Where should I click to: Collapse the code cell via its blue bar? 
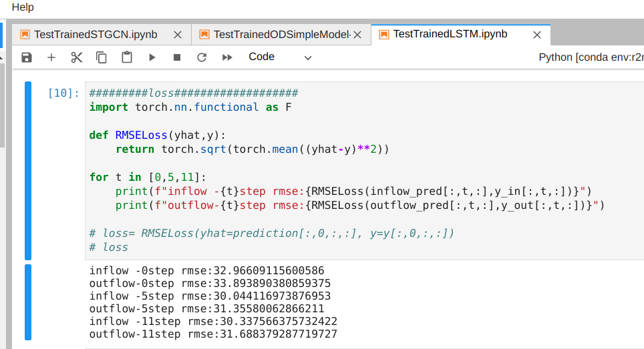(x=28, y=170)
